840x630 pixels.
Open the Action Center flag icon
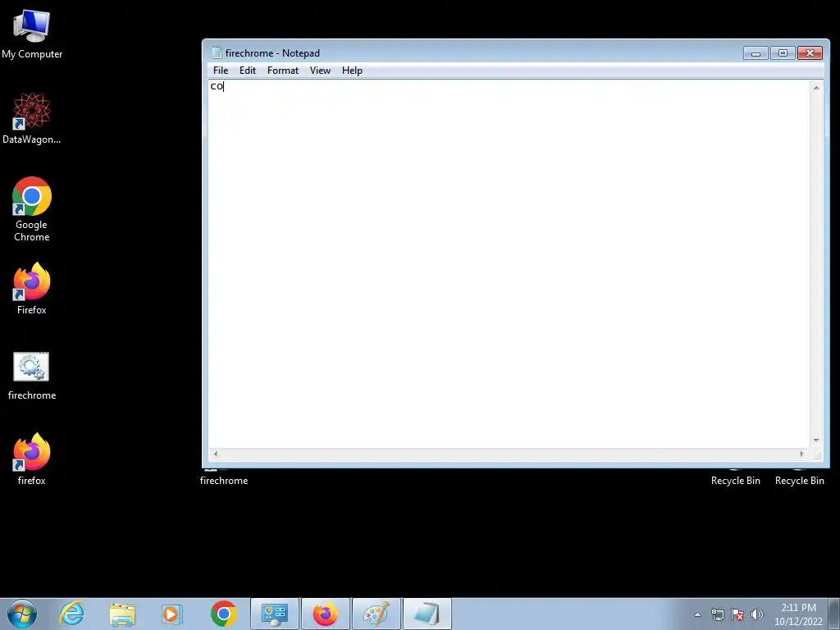737,614
